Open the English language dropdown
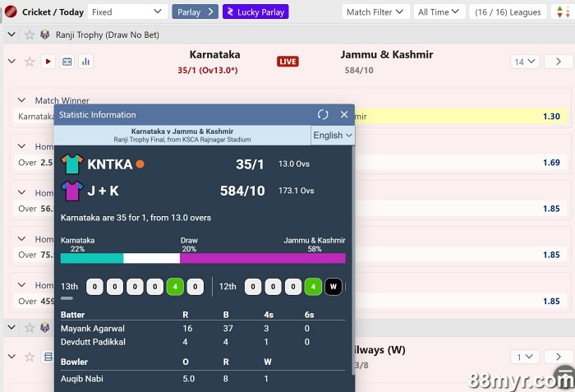 332,135
